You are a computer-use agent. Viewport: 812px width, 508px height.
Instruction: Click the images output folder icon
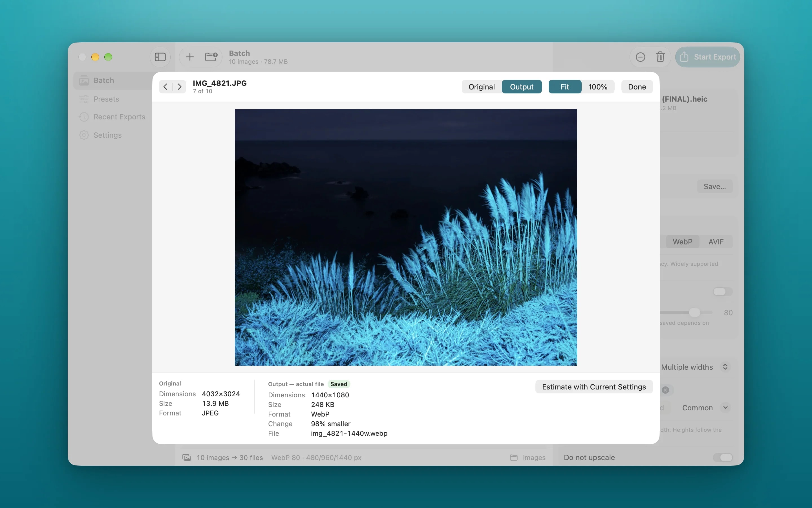point(513,457)
